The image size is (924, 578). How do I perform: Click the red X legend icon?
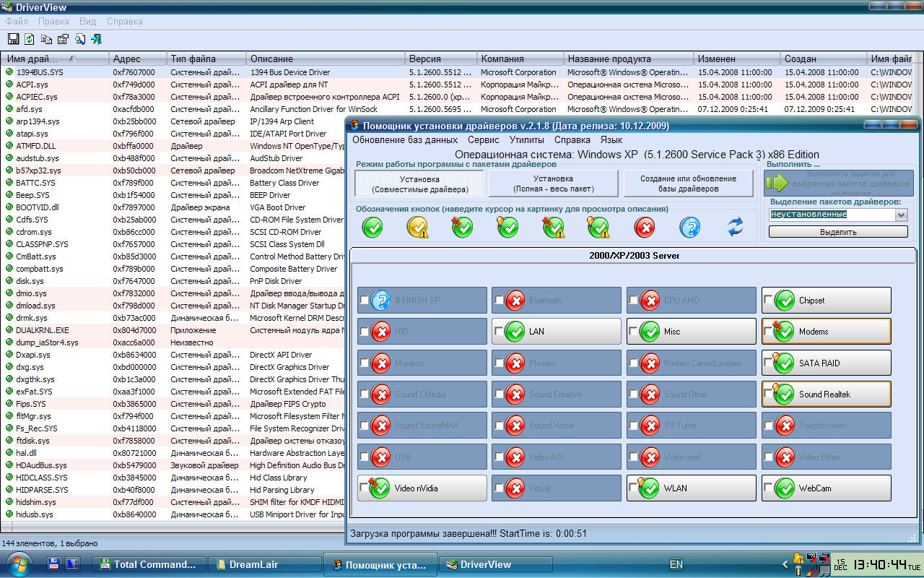[645, 228]
